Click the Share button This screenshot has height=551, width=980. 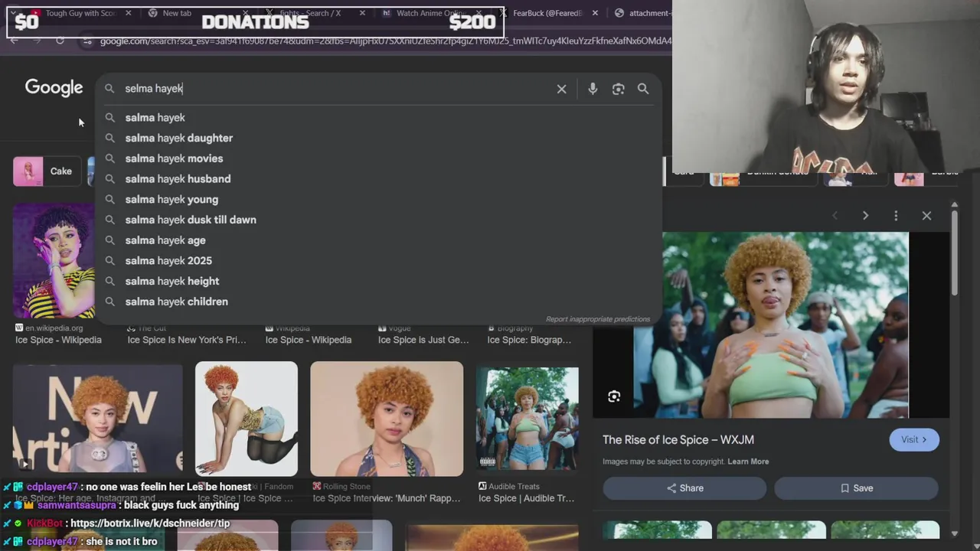tap(684, 488)
